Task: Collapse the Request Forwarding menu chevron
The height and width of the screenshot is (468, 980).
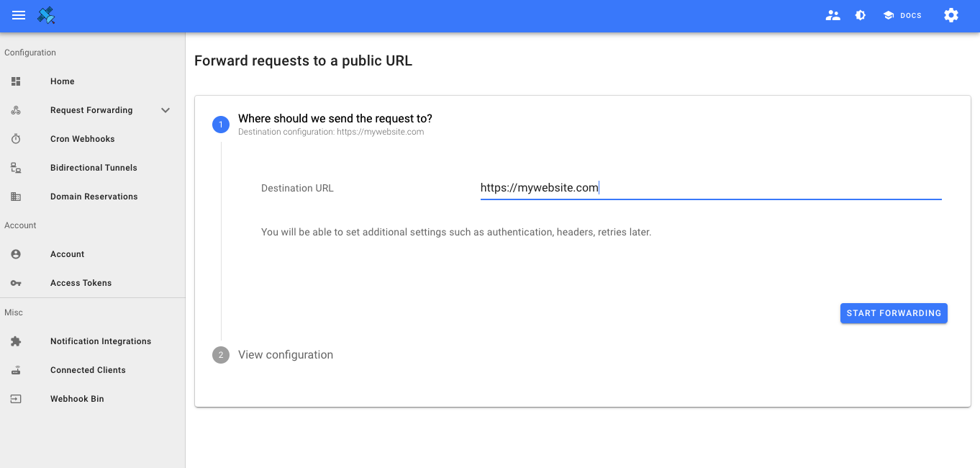Action: point(165,109)
